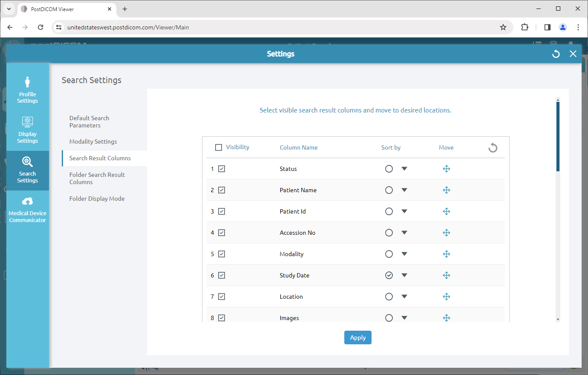
Task: Toggle the master Visibility checkbox
Action: click(219, 147)
